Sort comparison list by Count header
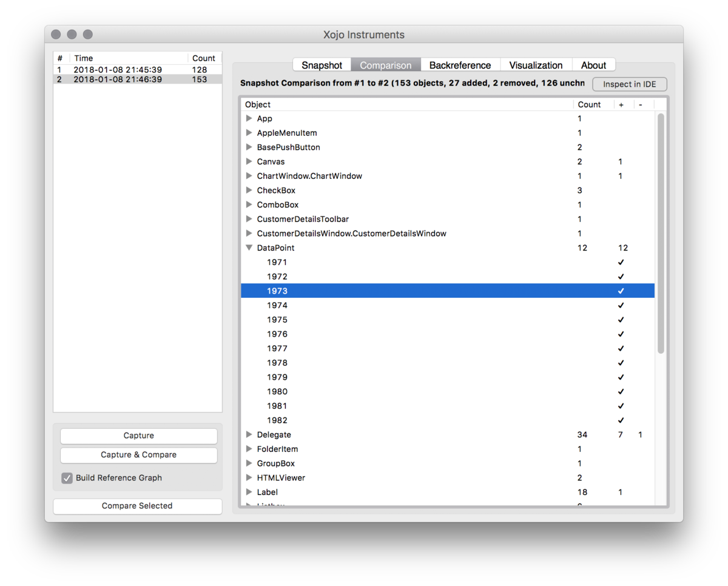The width and height of the screenshot is (728, 586). tap(593, 104)
